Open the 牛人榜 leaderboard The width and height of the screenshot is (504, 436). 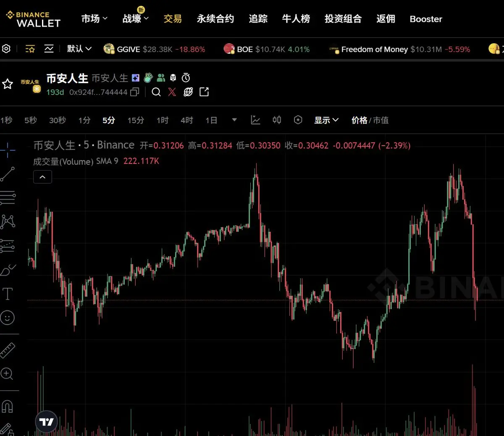point(296,19)
